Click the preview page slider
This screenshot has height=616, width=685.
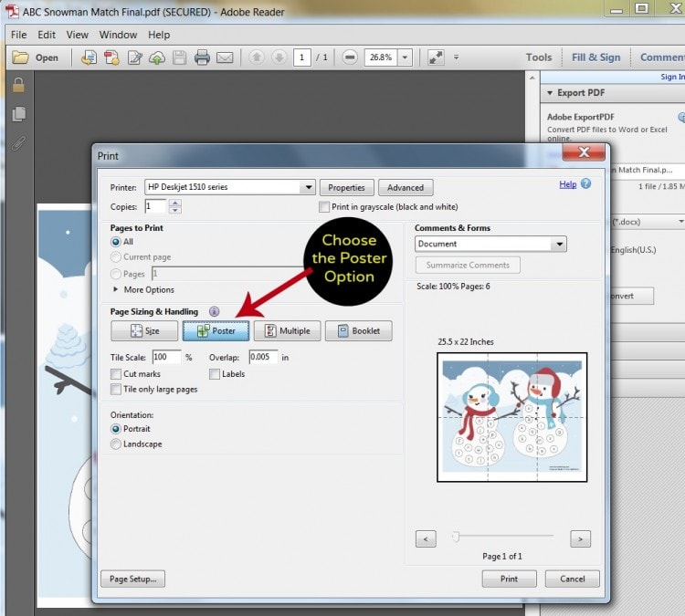click(x=457, y=538)
